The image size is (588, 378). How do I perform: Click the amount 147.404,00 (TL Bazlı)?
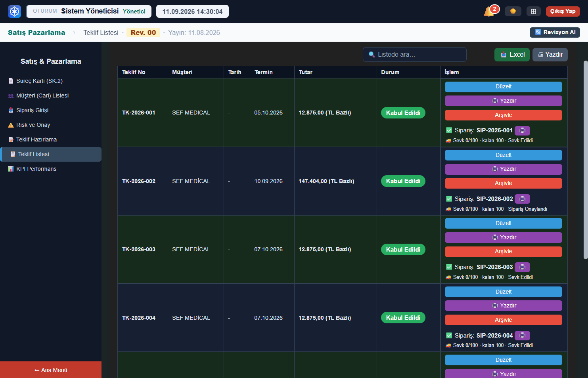(x=326, y=181)
